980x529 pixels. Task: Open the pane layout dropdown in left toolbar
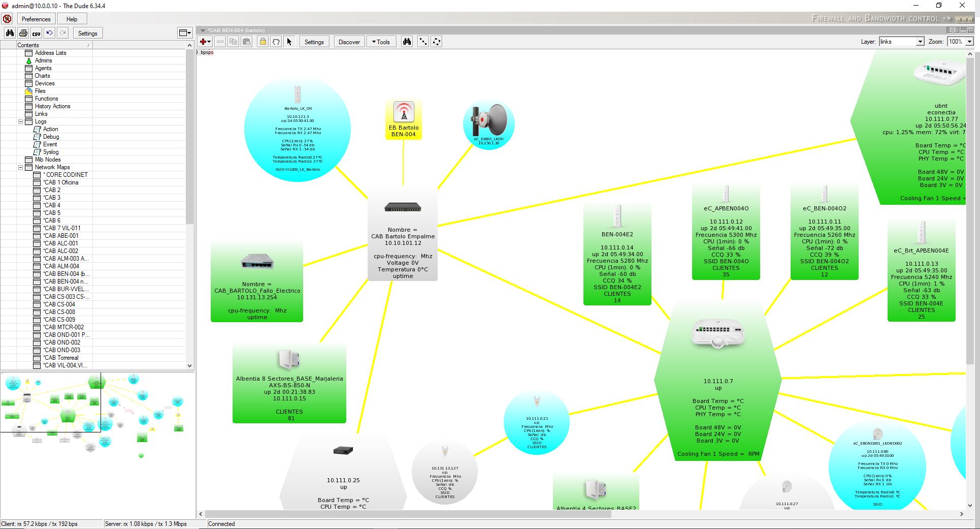point(185,33)
